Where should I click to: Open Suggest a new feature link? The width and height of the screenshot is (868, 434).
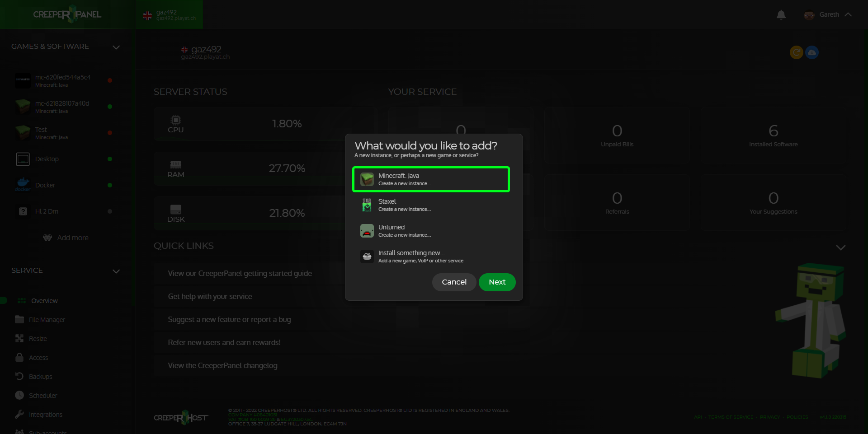tap(230, 319)
